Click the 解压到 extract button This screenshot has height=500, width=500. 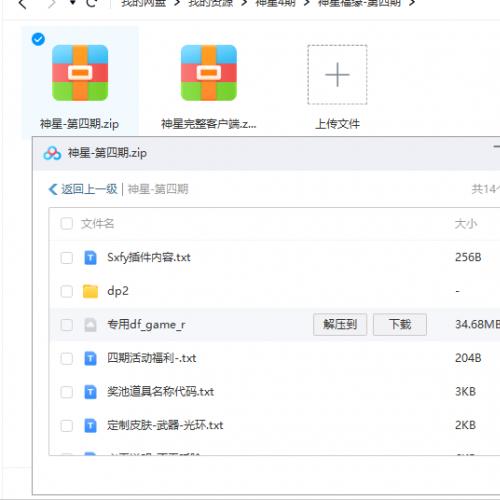pyautogui.click(x=340, y=324)
